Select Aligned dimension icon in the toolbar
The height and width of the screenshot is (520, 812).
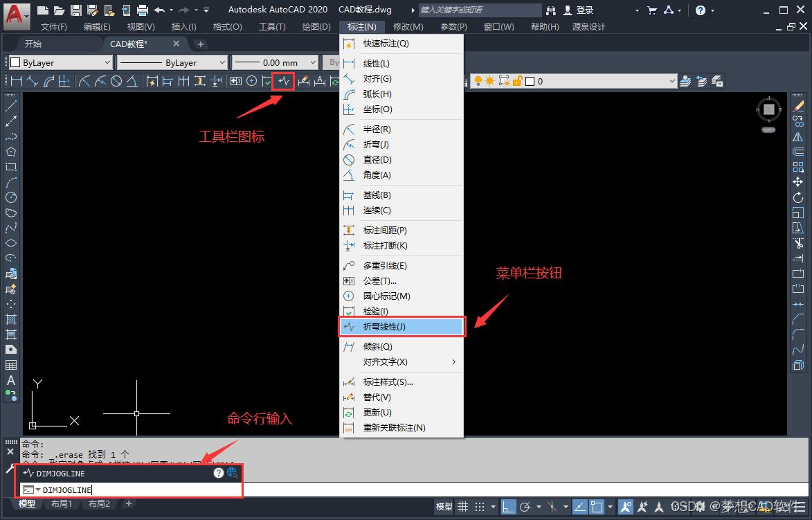33,81
